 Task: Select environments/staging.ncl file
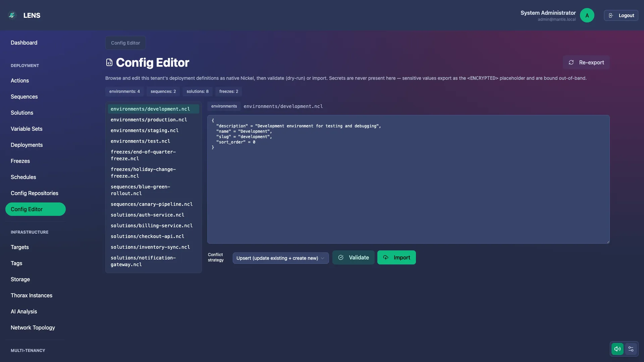pyautogui.click(x=154, y=130)
